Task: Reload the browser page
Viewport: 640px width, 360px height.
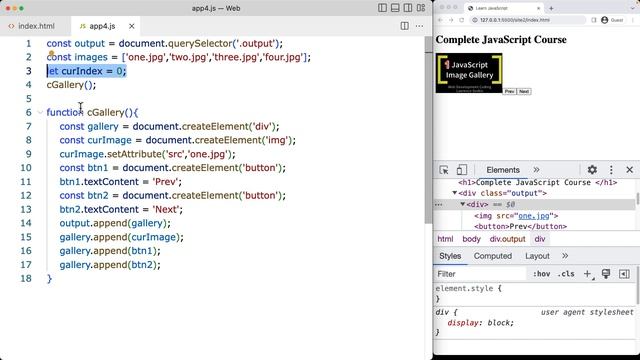Action: (x=462, y=20)
